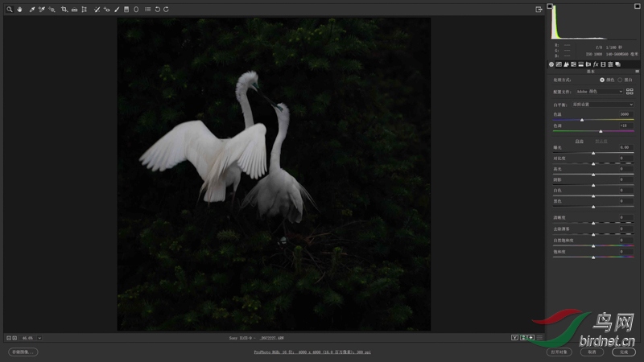Viewport: 644px width, 362px height.
Task: Open the 配置文件 Adobe 颜色 profile dropdown
Action: (599, 92)
